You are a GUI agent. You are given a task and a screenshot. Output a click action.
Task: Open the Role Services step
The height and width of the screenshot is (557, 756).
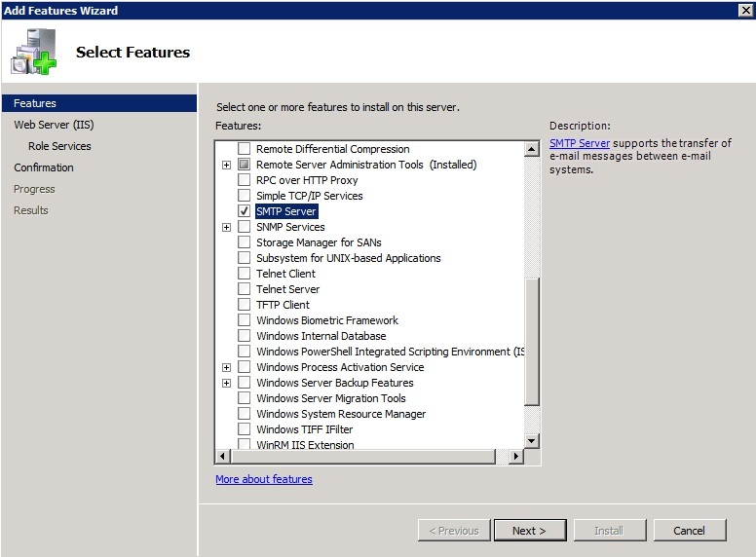[59, 146]
